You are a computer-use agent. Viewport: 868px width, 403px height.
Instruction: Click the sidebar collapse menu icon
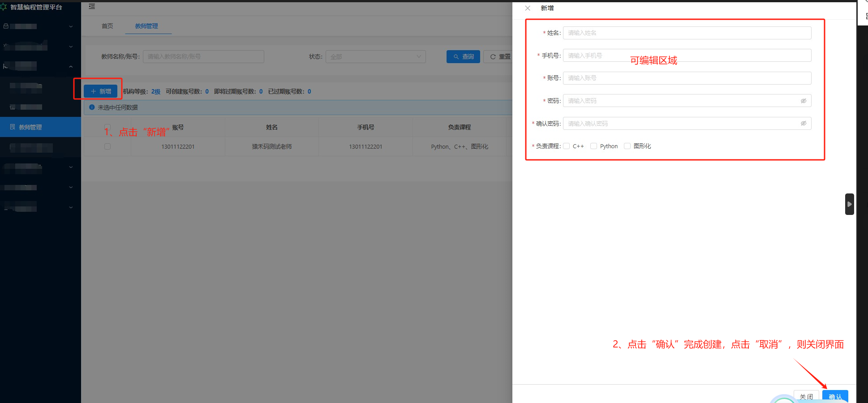[92, 7]
